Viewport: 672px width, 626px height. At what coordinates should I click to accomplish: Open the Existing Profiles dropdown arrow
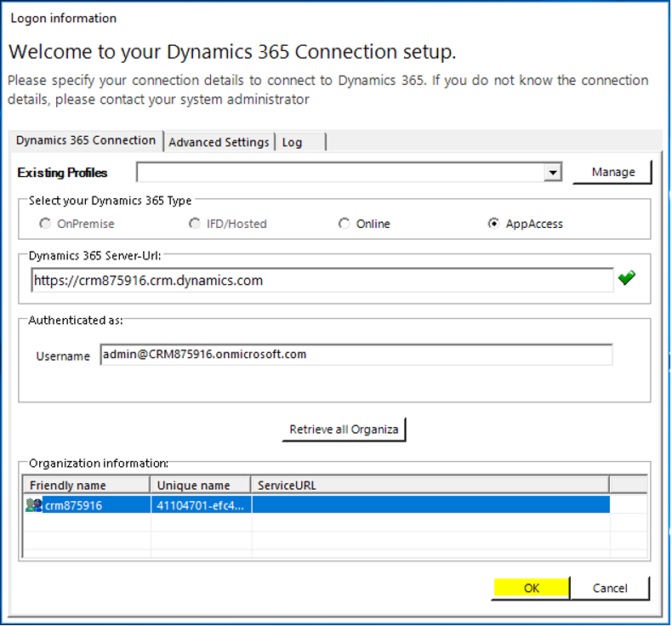coord(553,173)
